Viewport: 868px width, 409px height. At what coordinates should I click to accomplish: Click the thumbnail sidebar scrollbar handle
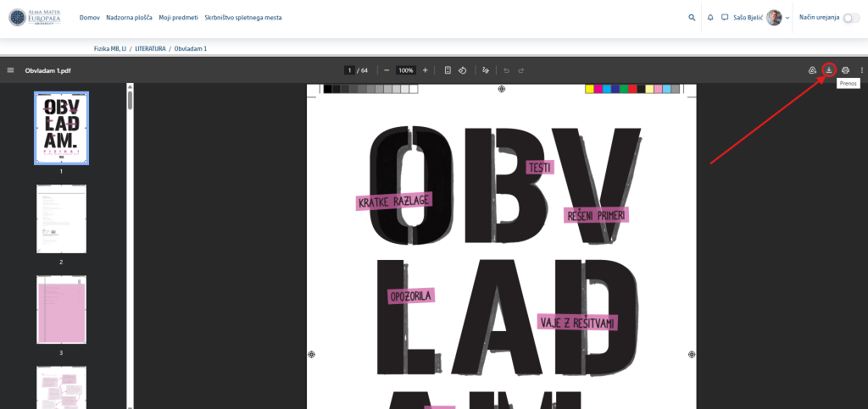(x=130, y=99)
